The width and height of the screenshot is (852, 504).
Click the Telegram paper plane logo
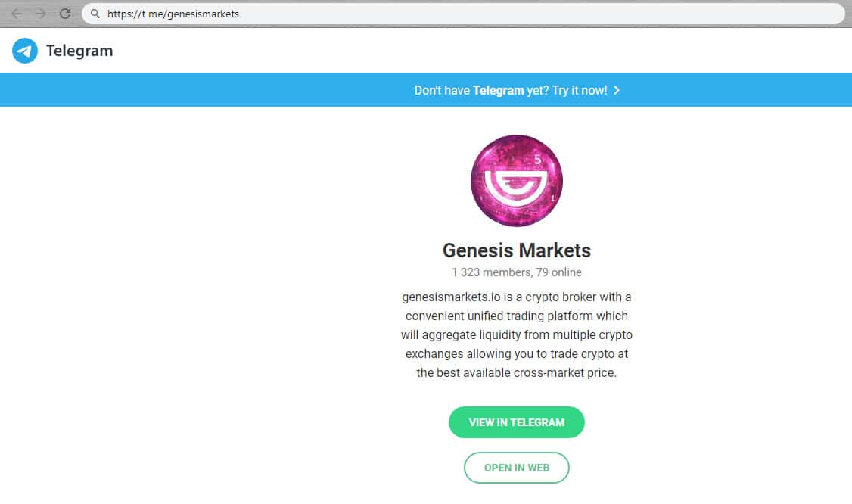pos(25,51)
